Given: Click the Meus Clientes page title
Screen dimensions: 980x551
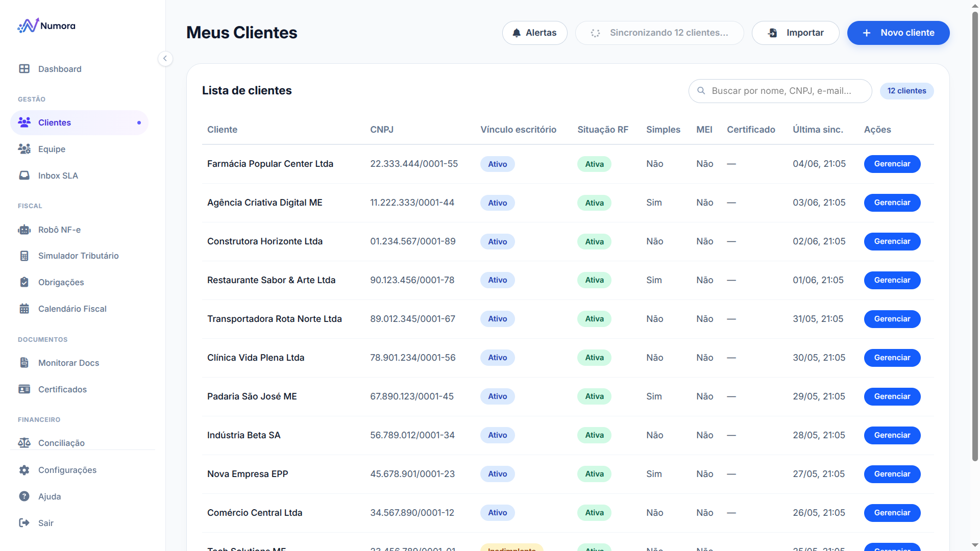Looking at the screenshot, I should click(241, 33).
